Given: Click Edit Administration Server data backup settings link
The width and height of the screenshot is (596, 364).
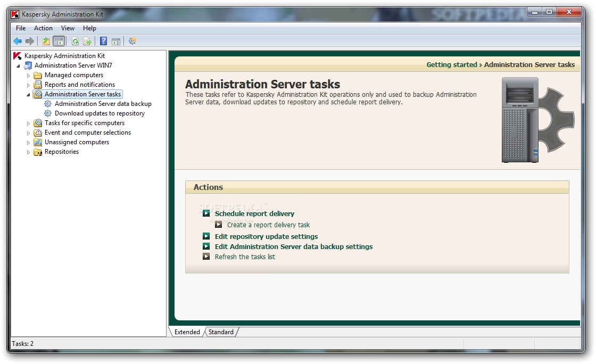Looking at the screenshot, I should 293,246.
